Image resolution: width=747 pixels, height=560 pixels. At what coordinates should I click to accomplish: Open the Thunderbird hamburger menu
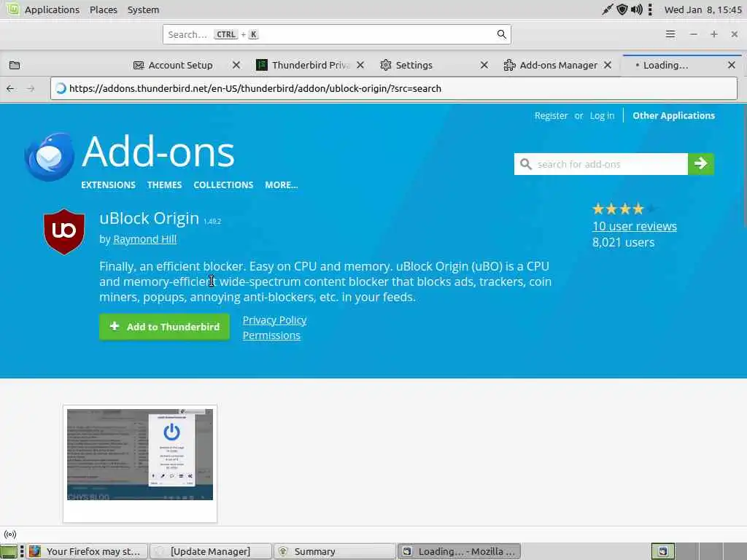point(670,34)
